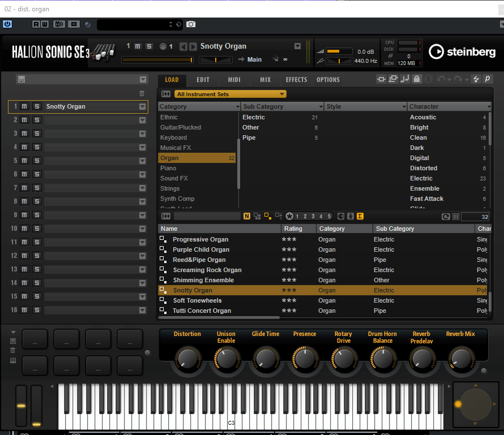Open the All Instrument Sets dropdown
This screenshot has width=504, height=435.
click(x=230, y=94)
